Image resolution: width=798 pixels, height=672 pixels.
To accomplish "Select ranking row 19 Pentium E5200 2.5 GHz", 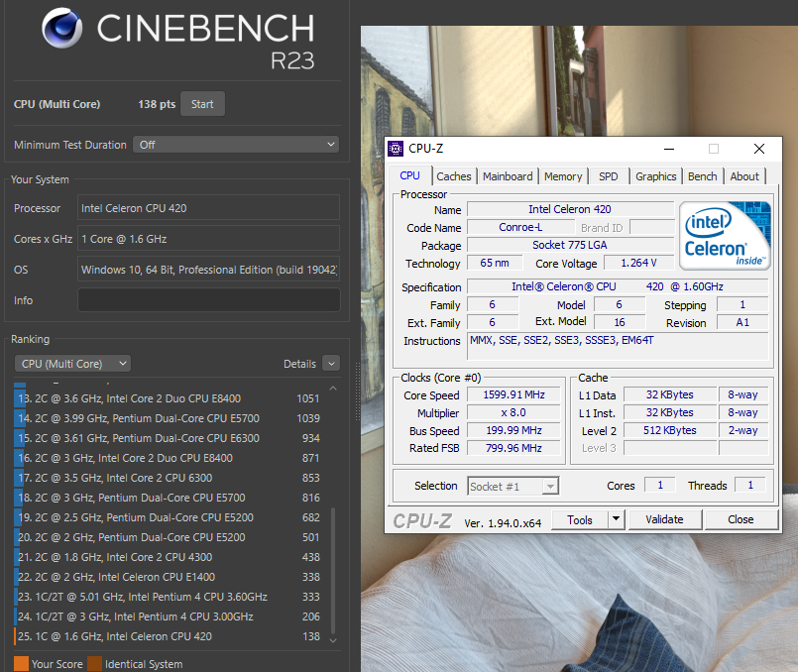I will 168,517.
